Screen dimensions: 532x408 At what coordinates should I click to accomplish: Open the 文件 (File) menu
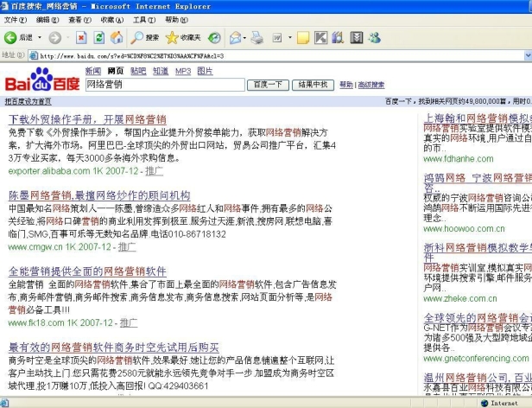(16, 20)
